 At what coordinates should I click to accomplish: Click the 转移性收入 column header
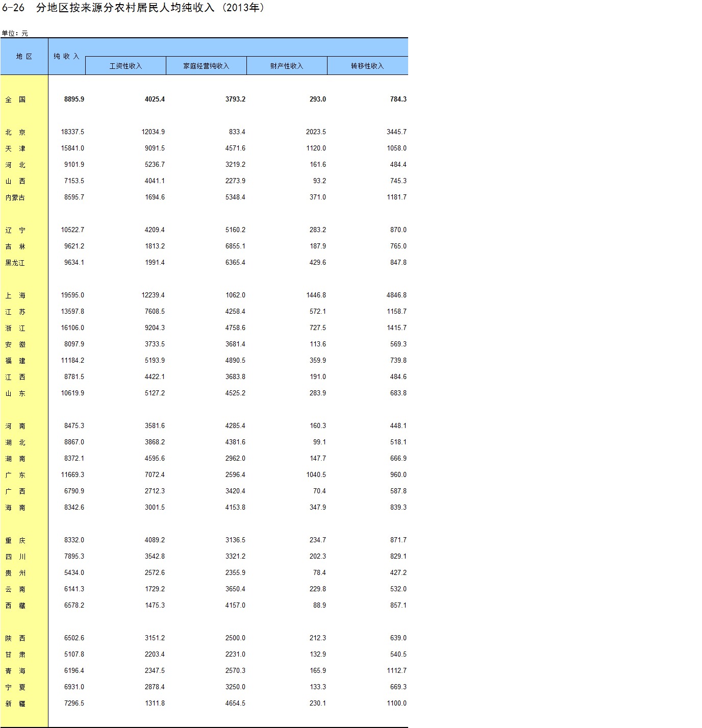(x=367, y=66)
